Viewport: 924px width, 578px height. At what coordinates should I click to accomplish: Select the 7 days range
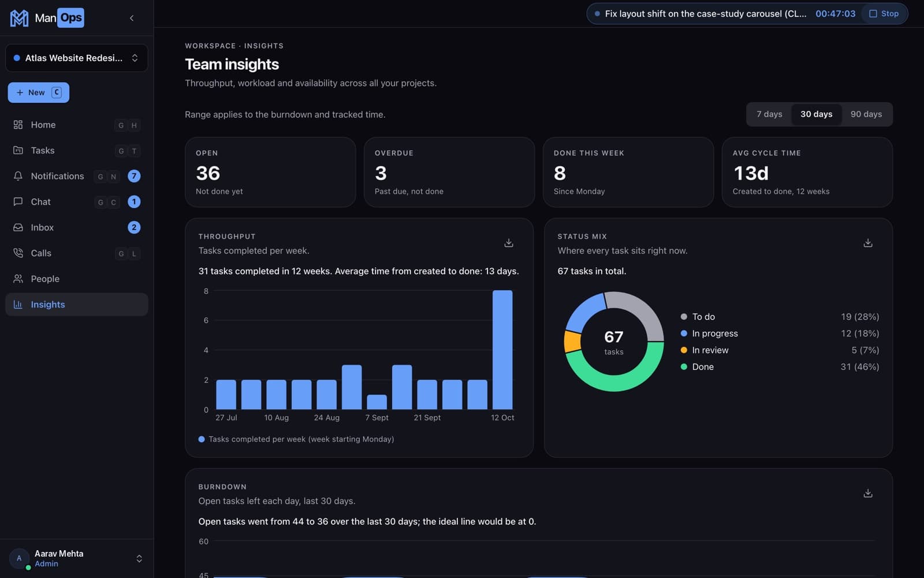point(769,114)
